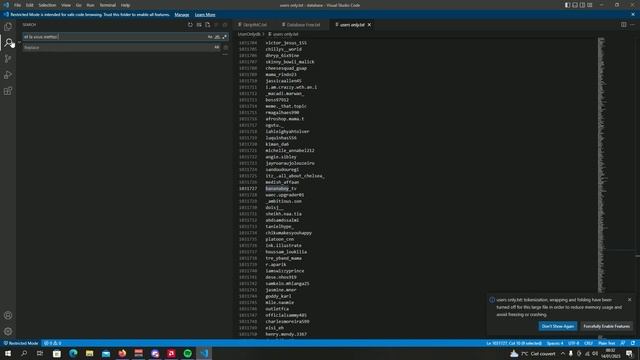Open Spaces: 4 indentation selector
The height and width of the screenshot is (360, 640).
point(555,343)
